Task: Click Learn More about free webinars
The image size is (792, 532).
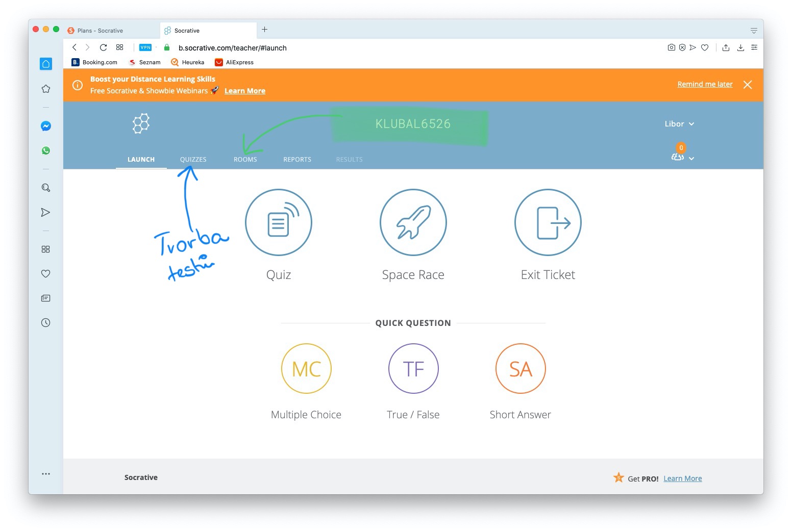Action: point(244,91)
